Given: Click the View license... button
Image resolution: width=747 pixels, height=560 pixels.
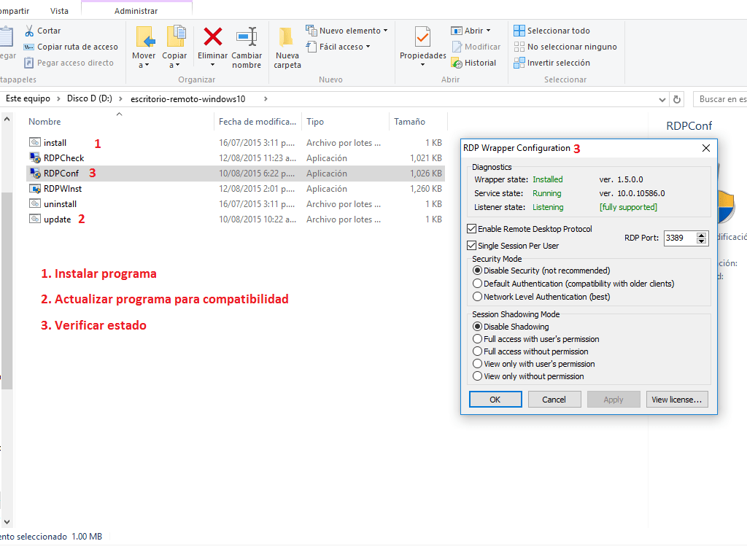Looking at the screenshot, I should click(676, 400).
